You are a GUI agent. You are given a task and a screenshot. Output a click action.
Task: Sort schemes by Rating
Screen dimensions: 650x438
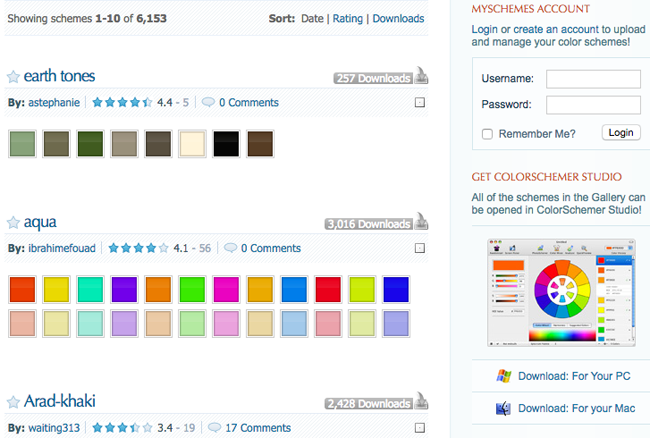coord(348,18)
